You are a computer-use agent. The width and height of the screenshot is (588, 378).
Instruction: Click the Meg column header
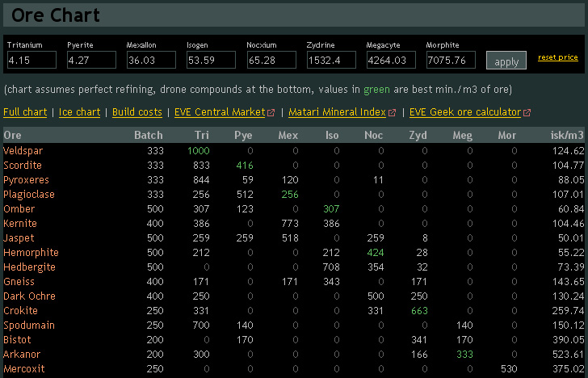coord(462,135)
